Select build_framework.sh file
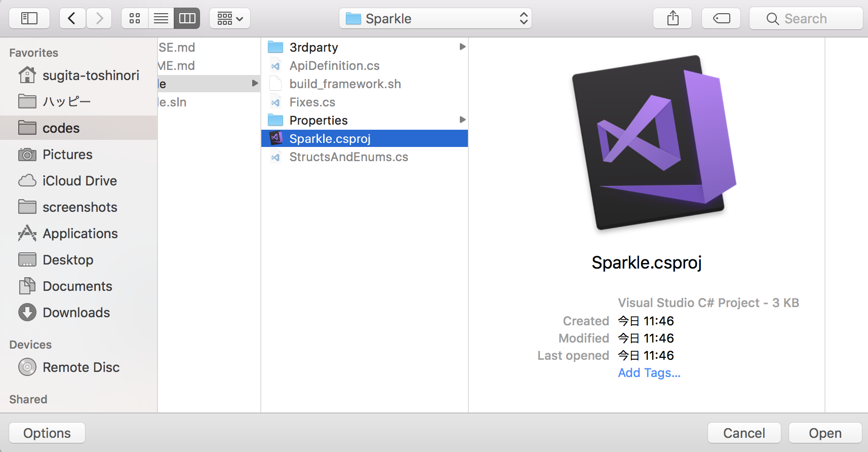The width and height of the screenshot is (868, 452). 365,84
